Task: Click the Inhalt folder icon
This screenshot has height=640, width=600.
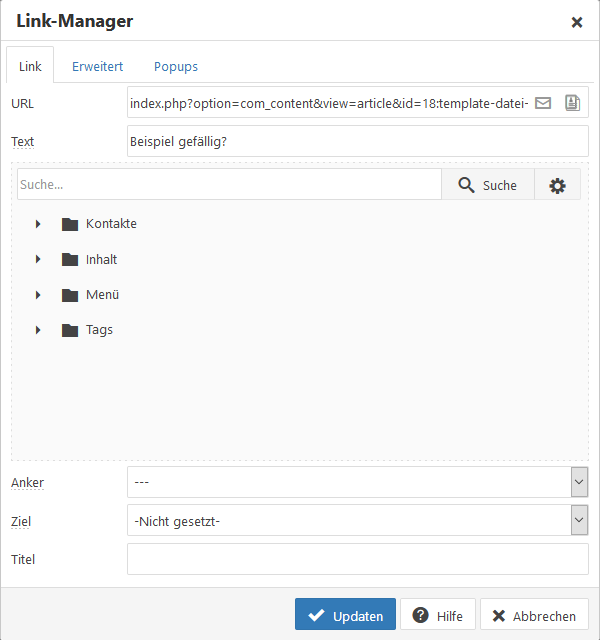Action: point(69,259)
